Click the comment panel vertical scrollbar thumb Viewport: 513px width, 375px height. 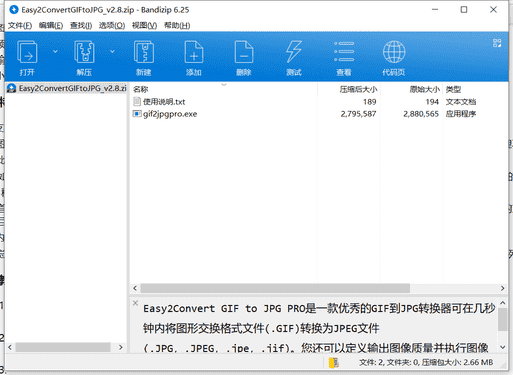tap(503, 319)
